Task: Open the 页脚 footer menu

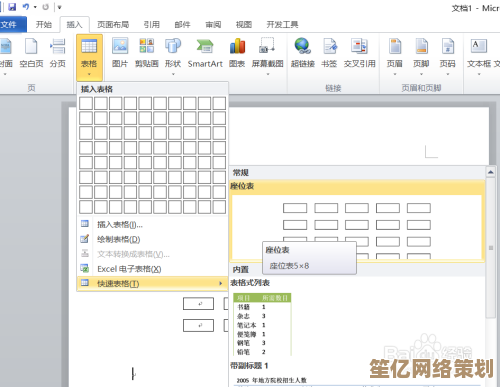Action: (421, 56)
